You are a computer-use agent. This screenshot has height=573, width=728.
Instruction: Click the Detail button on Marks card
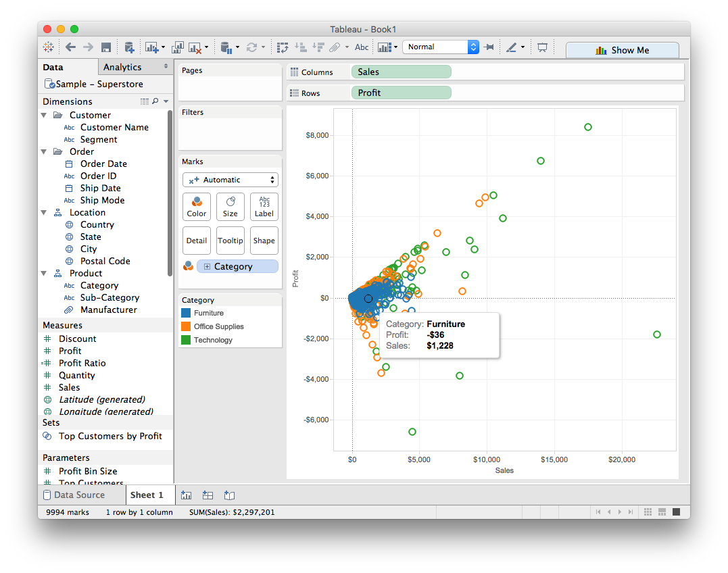(x=197, y=241)
